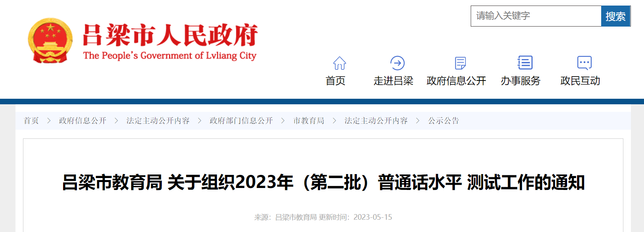Screen dimensions: 644x232
Task: Open breadcrumb link 政府部门信息公开
Action: [x=241, y=121]
